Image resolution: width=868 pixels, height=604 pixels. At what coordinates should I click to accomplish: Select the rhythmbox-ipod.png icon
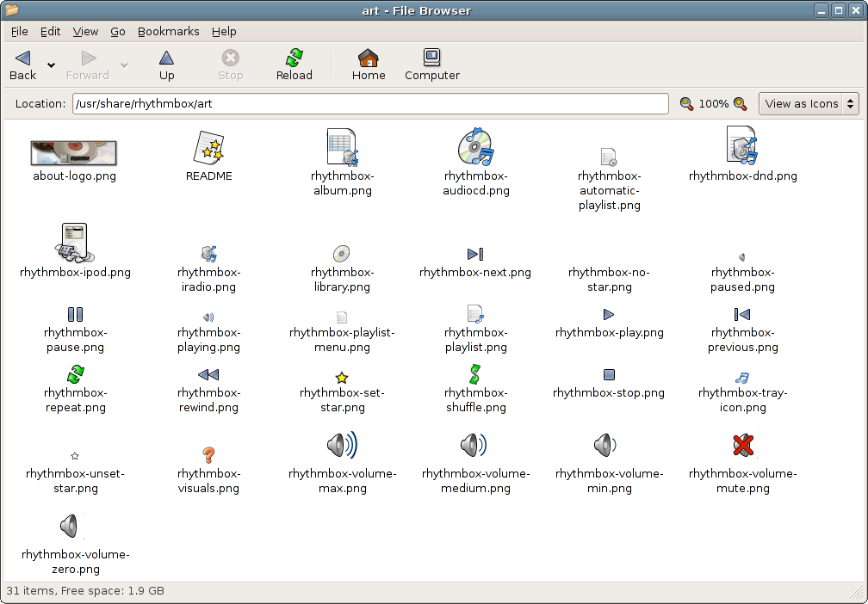pyautogui.click(x=75, y=243)
